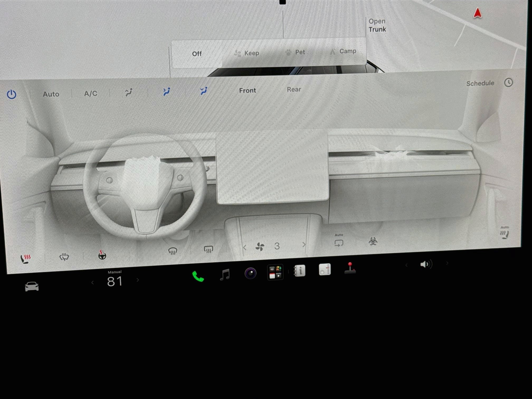Toggle the first gray airflow vent icon

[x=129, y=92]
